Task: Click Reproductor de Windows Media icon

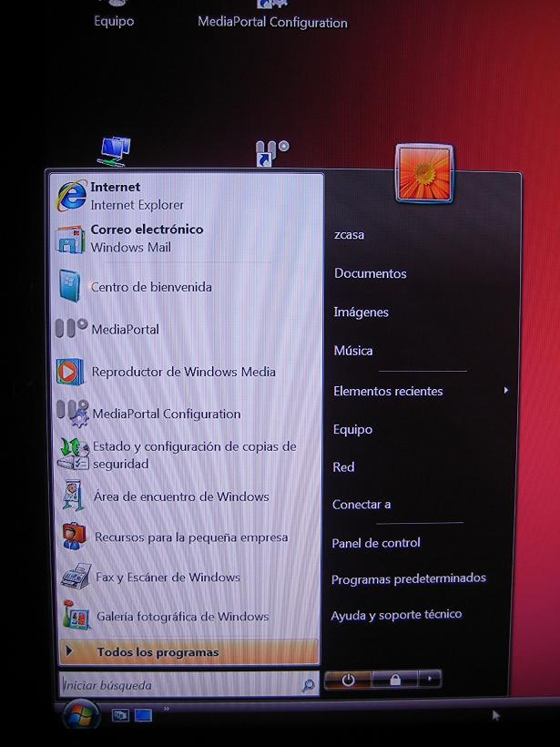Action: pyautogui.click(x=70, y=372)
